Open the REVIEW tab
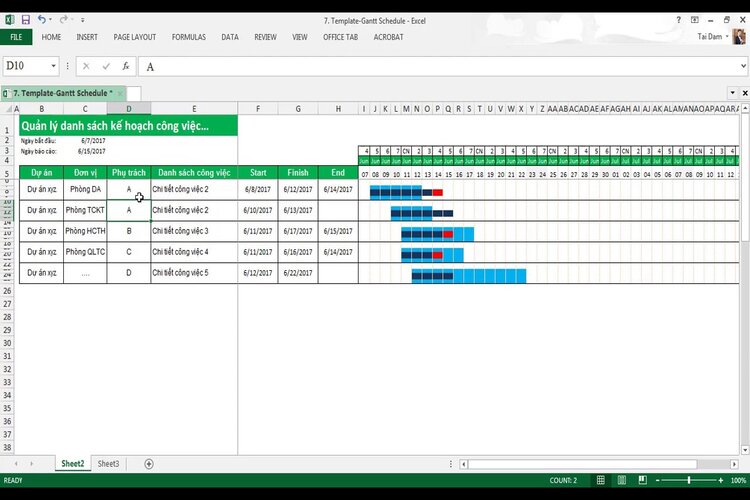This screenshot has height=500, width=750. [265, 37]
